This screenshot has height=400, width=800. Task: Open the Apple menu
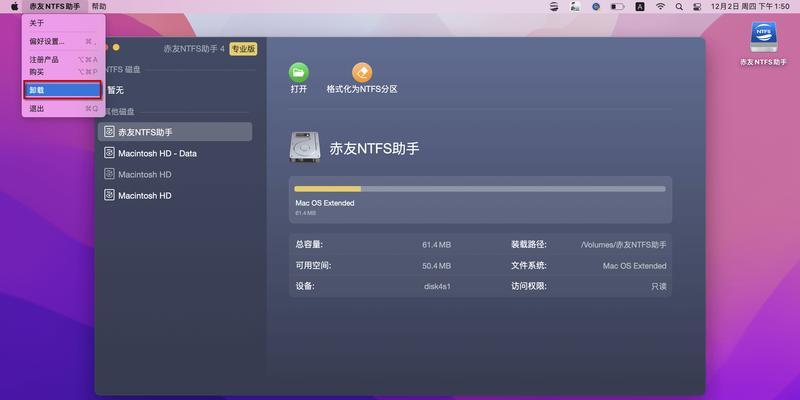coord(14,7)
